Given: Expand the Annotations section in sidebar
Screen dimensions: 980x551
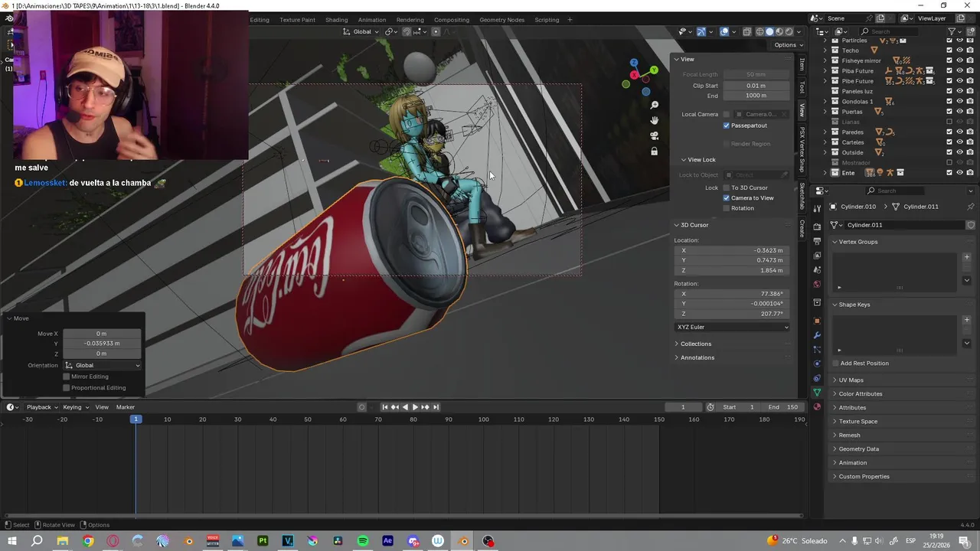Looking at the screenshot, I should tap(697, 357).
